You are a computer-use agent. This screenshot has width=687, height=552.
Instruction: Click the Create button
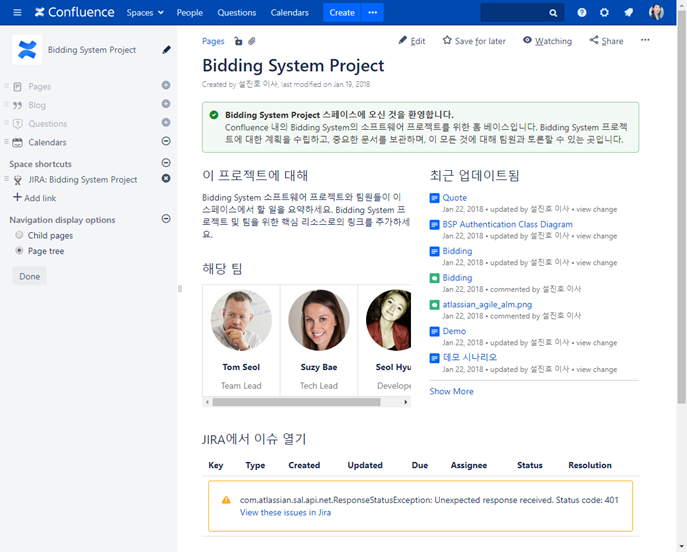coord(342,12)
